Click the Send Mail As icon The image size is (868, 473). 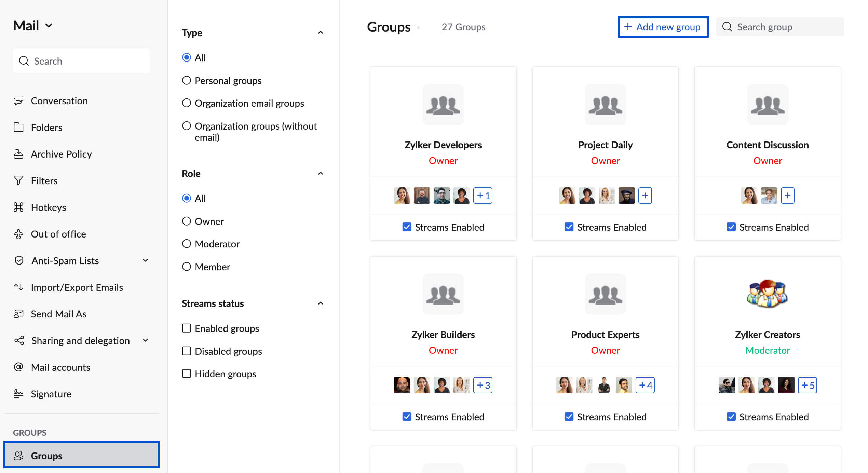click(x=18, y=314)
